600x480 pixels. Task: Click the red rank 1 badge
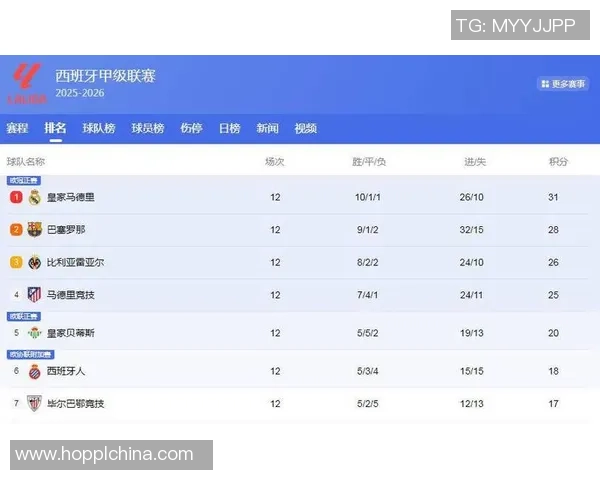coord(16,198)
